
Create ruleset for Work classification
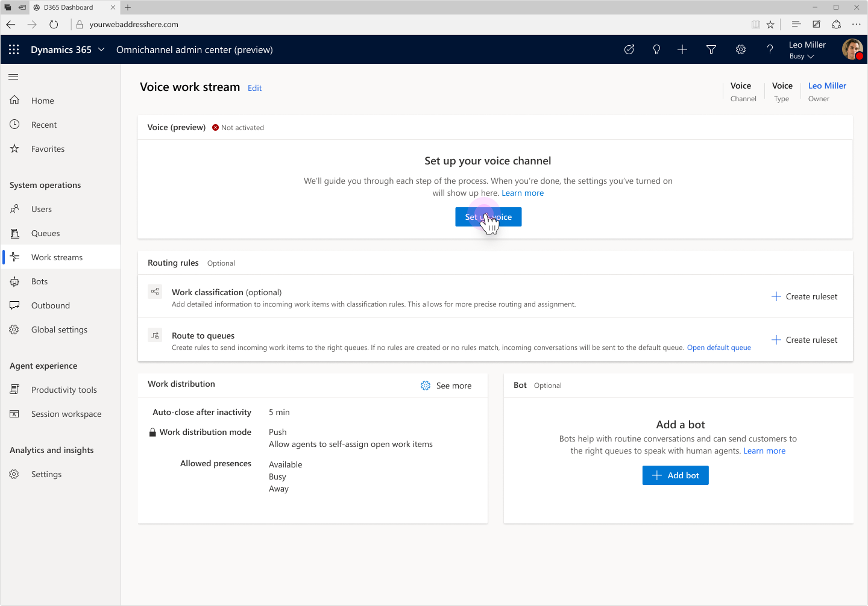click(805, 296)
